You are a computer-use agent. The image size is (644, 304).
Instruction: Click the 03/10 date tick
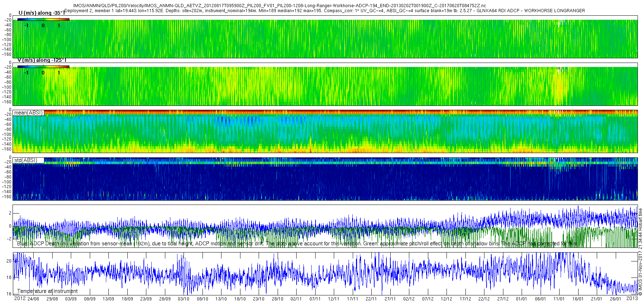184,299
